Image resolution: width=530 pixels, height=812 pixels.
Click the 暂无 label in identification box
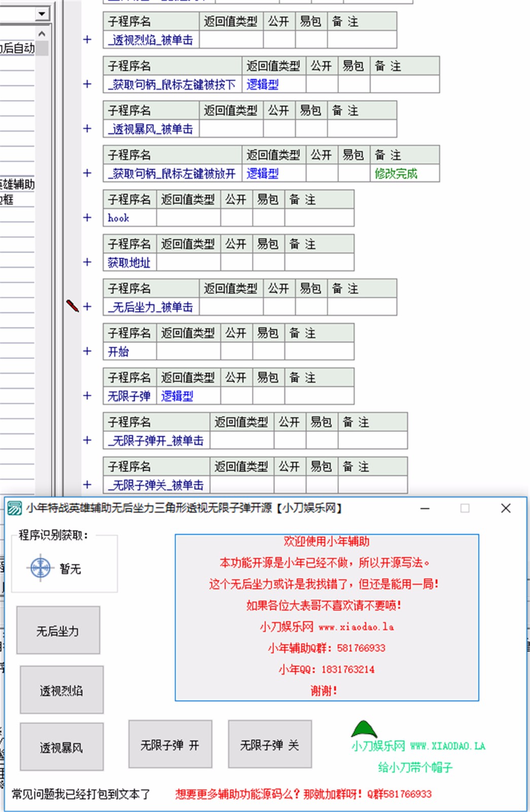point(70,569)
